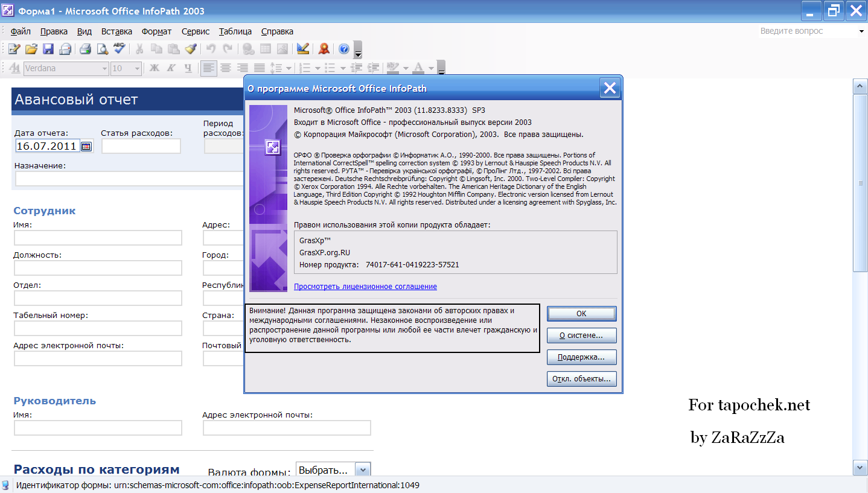
Task: Expand the font color dropdown arrow
Action: pyautogui.click(x=431, y=68)
